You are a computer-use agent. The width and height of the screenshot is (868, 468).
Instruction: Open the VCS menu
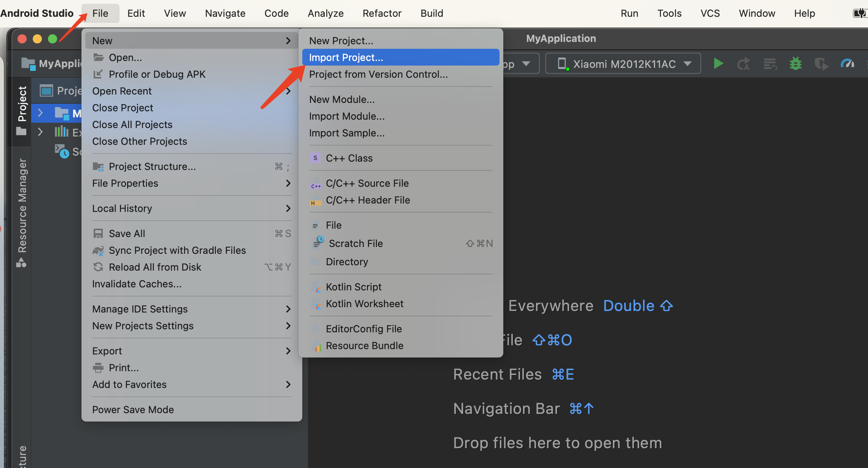(x=710, y=13)
